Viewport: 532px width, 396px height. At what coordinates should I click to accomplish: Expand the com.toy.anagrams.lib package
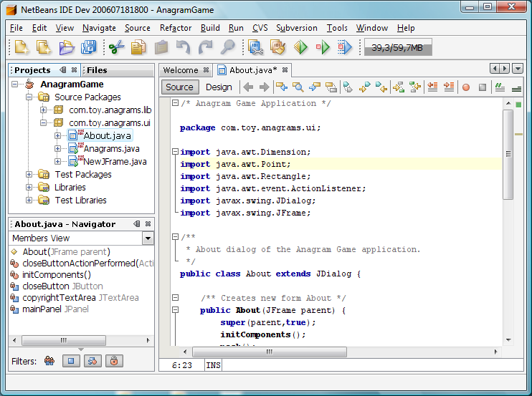[44, 110]
